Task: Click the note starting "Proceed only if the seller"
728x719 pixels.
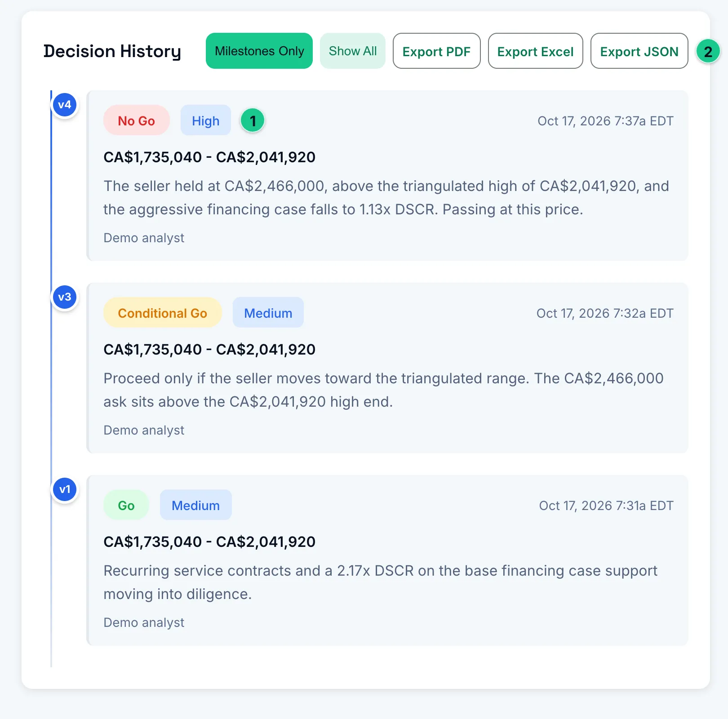Action: [383, 390]
